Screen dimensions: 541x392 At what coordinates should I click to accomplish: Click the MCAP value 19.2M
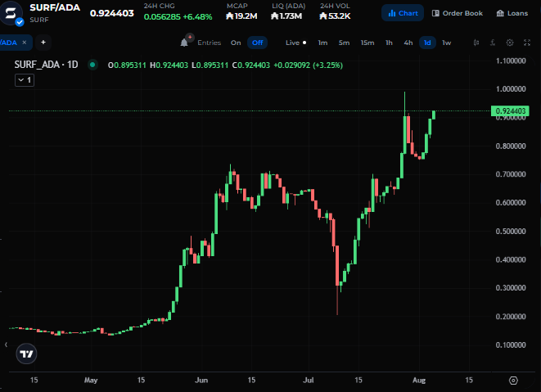click(x=241, y=16)
